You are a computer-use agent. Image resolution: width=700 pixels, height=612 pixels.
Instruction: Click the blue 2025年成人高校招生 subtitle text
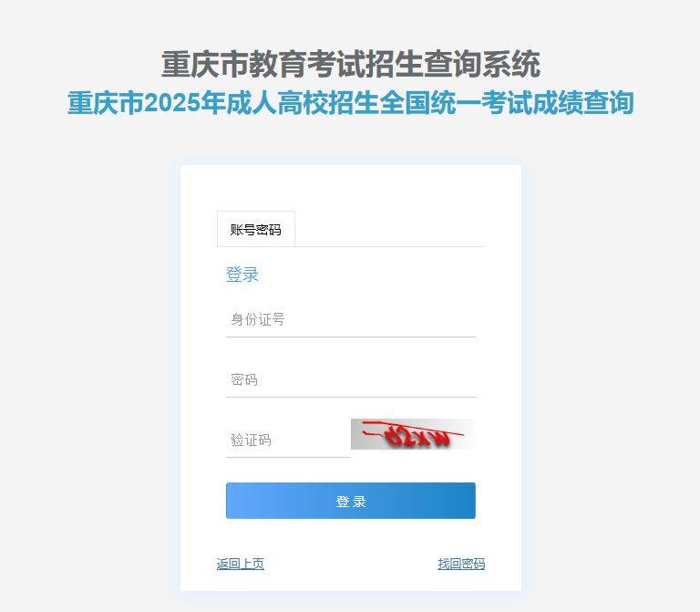(351, 103)
